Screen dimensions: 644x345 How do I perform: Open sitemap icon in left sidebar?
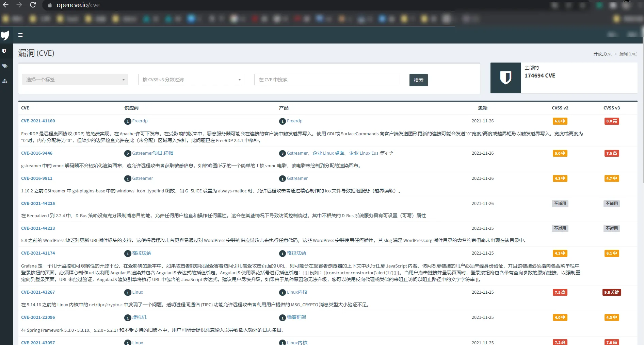click(5, 81)
